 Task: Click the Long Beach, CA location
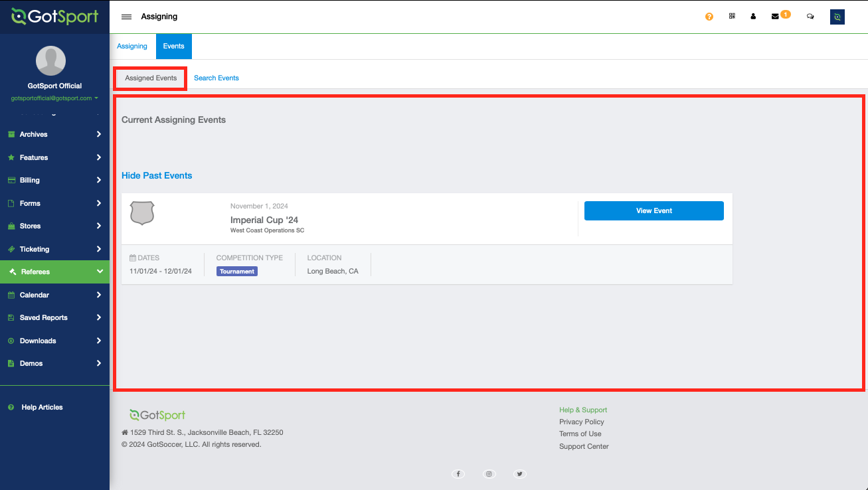click(x=333, y=271)
